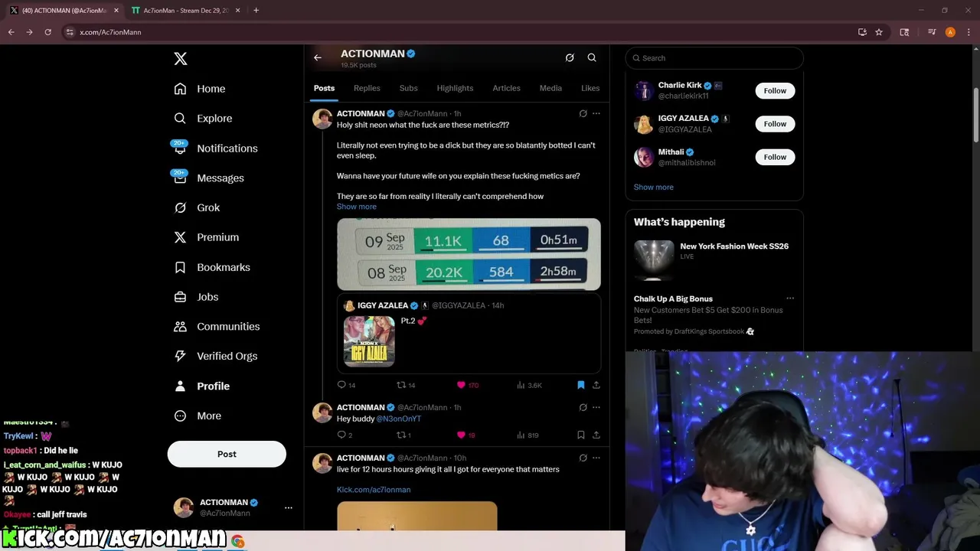Image resolution: width=980 pixels, height=551 pixels.
Task: Open more options on Hey buddy post
Action: pyautogui.click(x=596, y=407)
